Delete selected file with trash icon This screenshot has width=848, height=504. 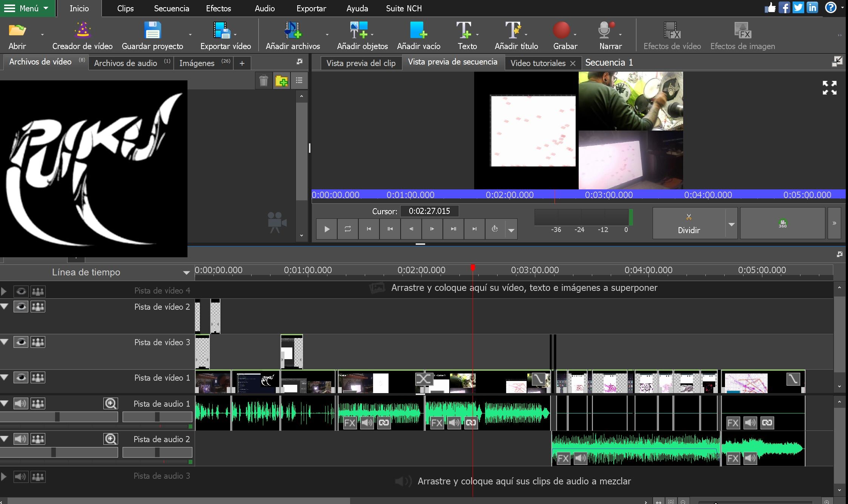[264, 80]
